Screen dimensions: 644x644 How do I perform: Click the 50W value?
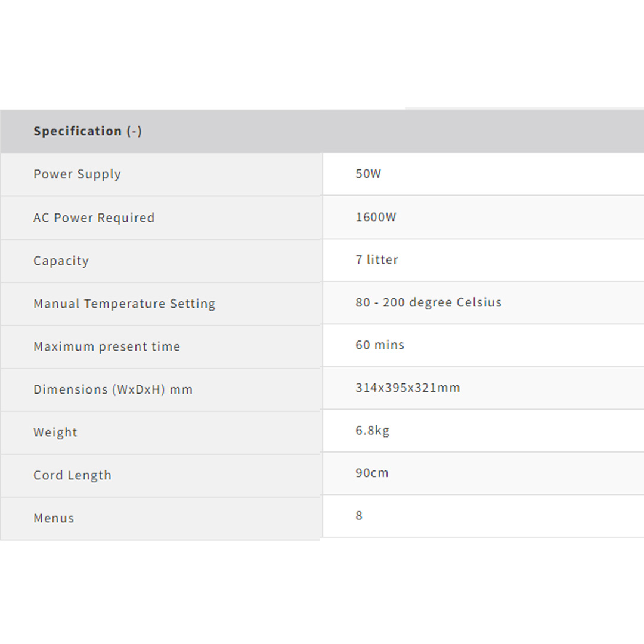click(368, 174)
